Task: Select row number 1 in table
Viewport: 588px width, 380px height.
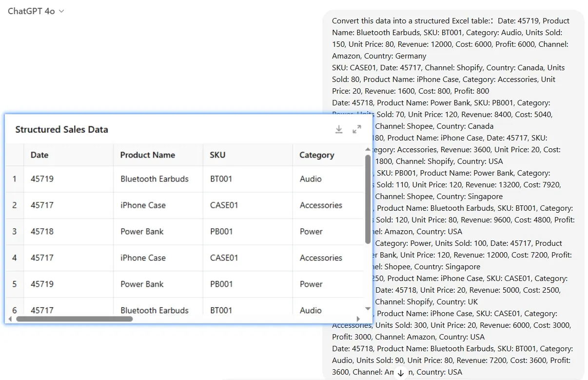Action: 14,179
